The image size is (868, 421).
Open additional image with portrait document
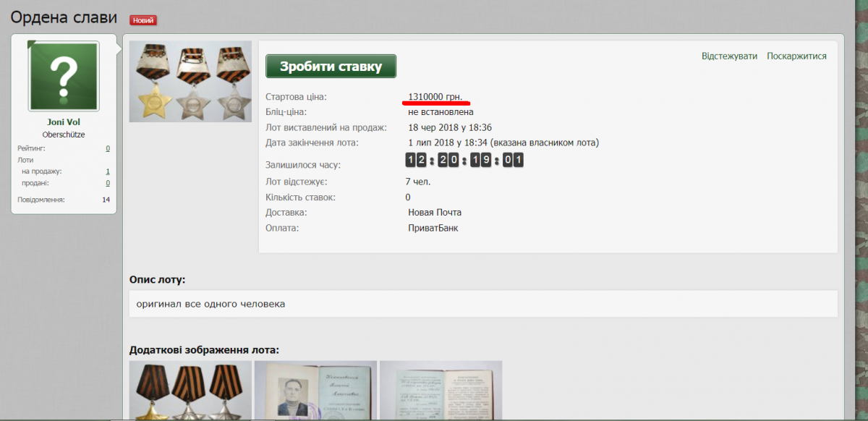tap(315, 391)
